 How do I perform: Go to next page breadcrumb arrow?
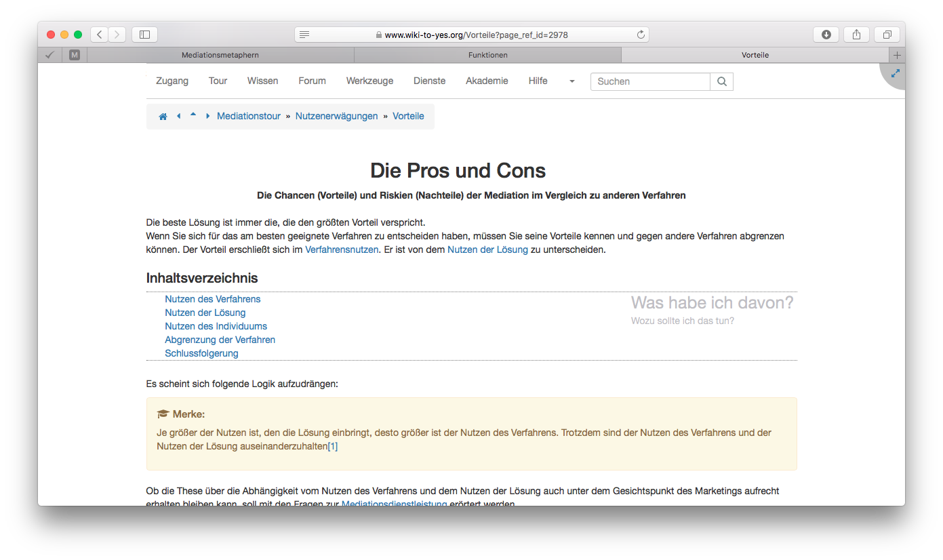pyautogui.click(x=207, y=117)
